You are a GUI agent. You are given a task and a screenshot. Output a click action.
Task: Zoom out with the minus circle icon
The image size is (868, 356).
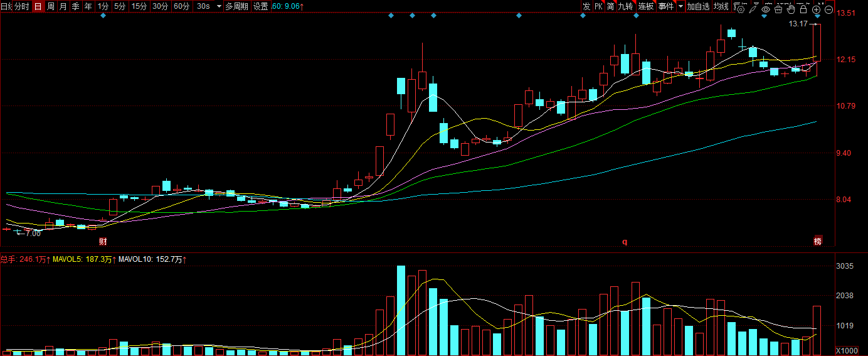(828, 9)
